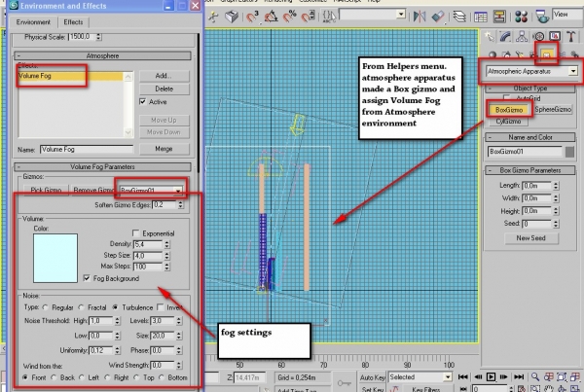
Task: Click the Density value field
Action: 148,244
